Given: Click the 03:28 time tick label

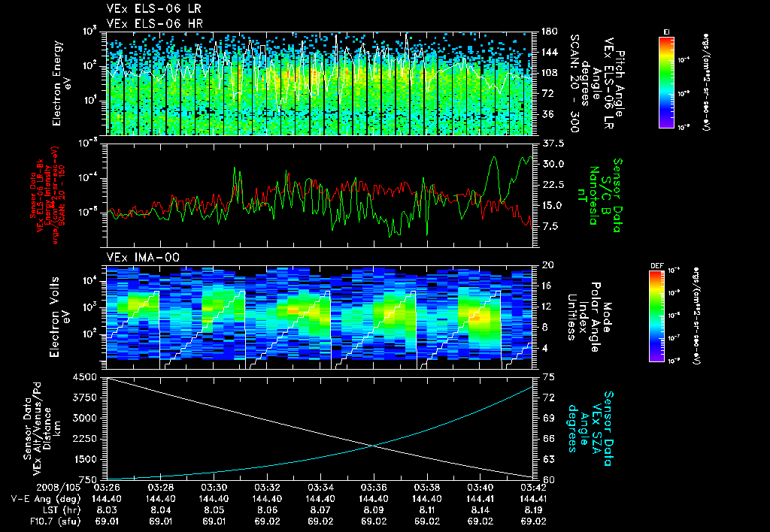Looking at the screenshot, I should [161, 488].
